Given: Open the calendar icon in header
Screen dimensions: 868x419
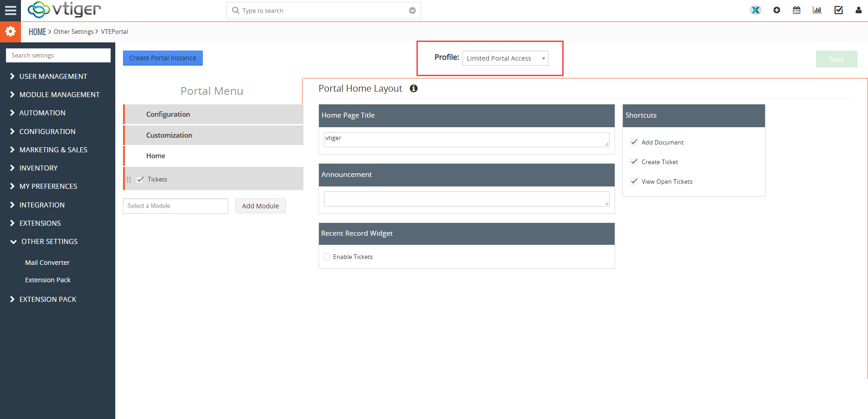Looking at the screenshot, I should (796, 10).
